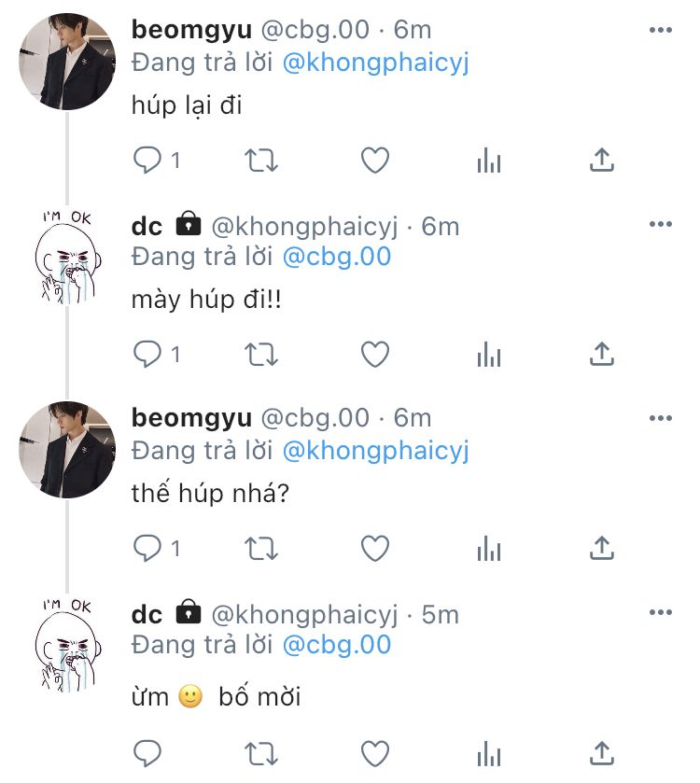Open @cbg.00 mention in last tweet

click(x=337, y=645)
